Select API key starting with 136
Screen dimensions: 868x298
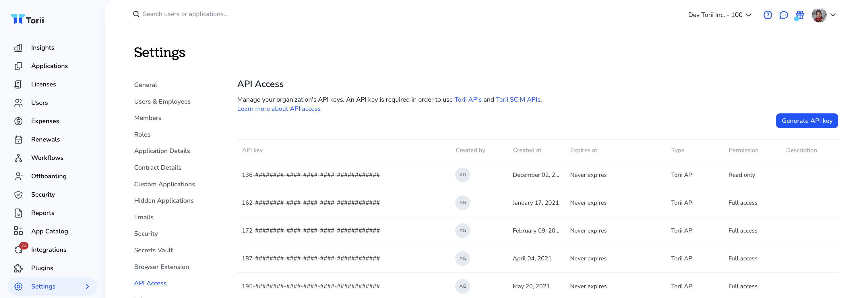click(x=311, y=175)
